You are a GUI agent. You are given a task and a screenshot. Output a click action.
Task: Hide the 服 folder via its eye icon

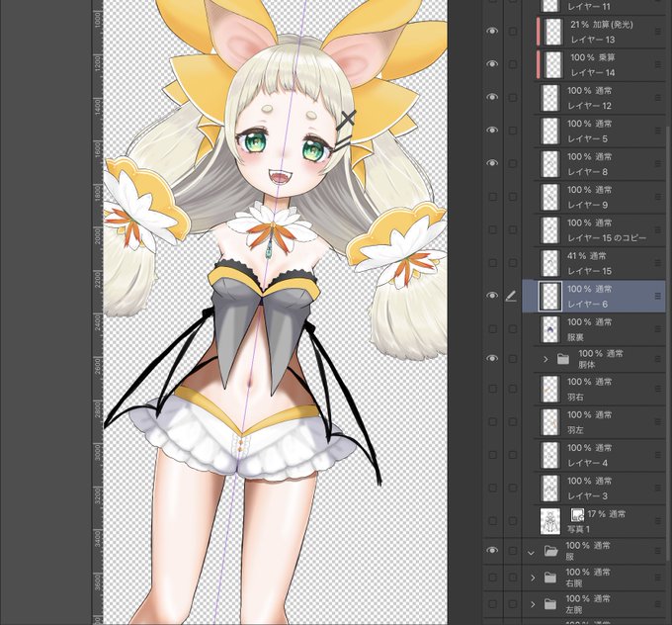[x=492, y=550]
